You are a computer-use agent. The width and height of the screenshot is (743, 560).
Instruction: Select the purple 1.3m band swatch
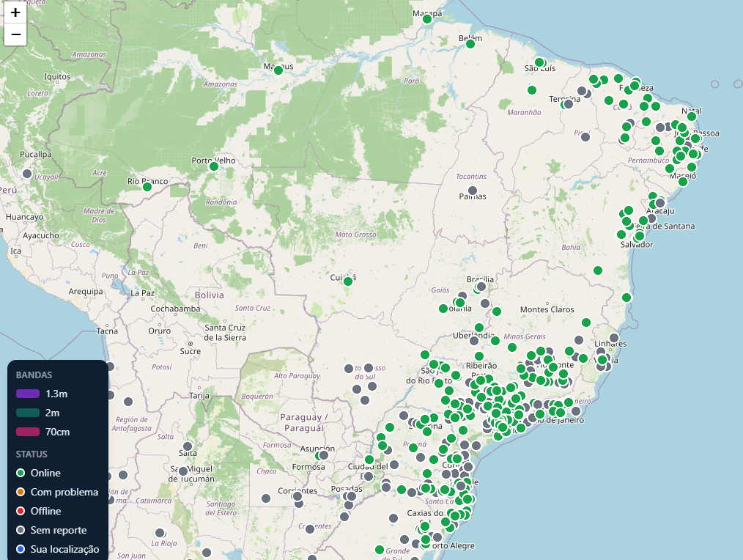(28, 394)
